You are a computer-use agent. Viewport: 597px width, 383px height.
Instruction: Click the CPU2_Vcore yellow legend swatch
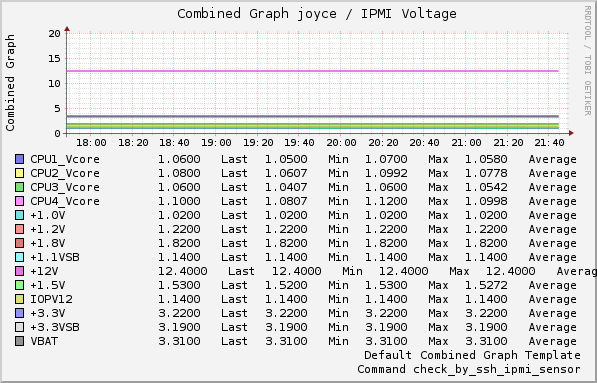(19, 173)
